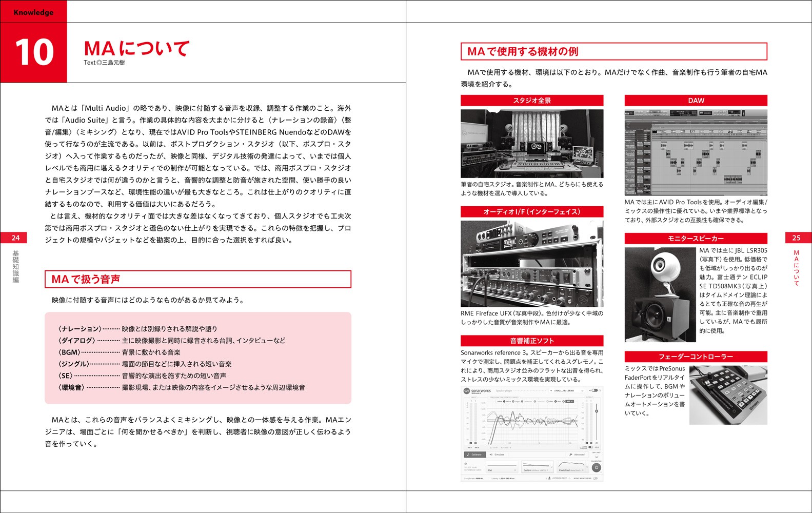812x513 pixels.
Task: Click the Listening Spot microphone icon
Action: 549,478
